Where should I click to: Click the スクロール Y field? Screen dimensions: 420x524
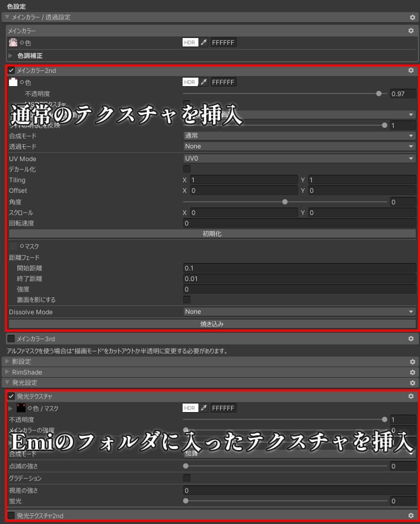coord(362,212)
